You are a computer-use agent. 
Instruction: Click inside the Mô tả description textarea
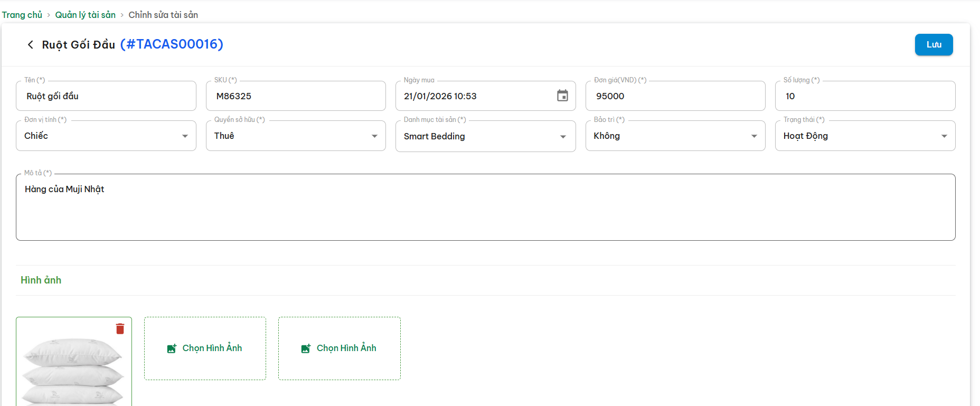485,211
